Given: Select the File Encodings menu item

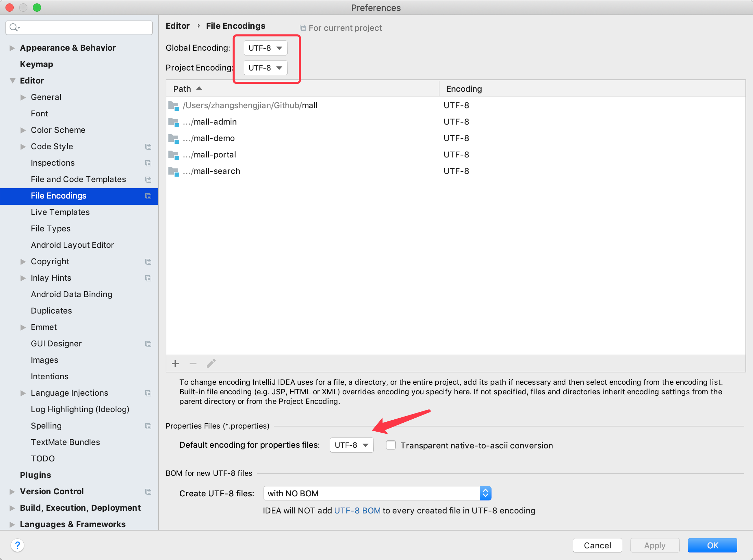Looking at the screenshot, I should coord(58,195).
